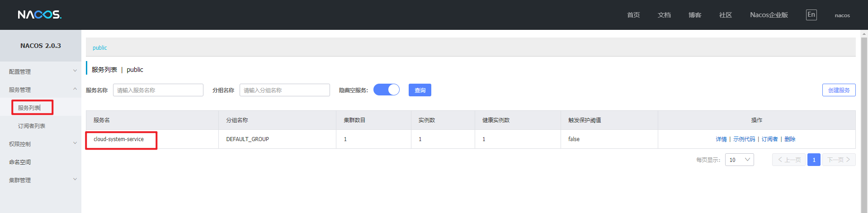Select the public namespace tab
This screenshot has height=213, width=868.
(99, 47)
